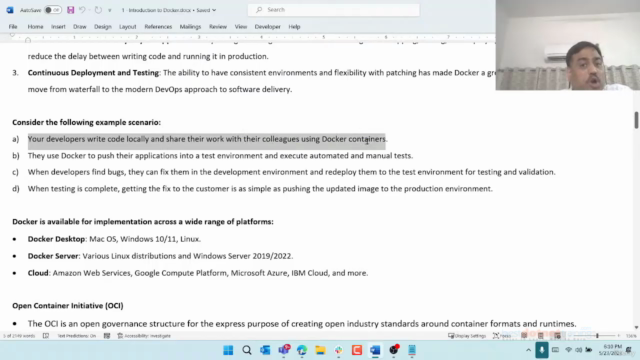Switch to the Insert tab

point(58,27)
